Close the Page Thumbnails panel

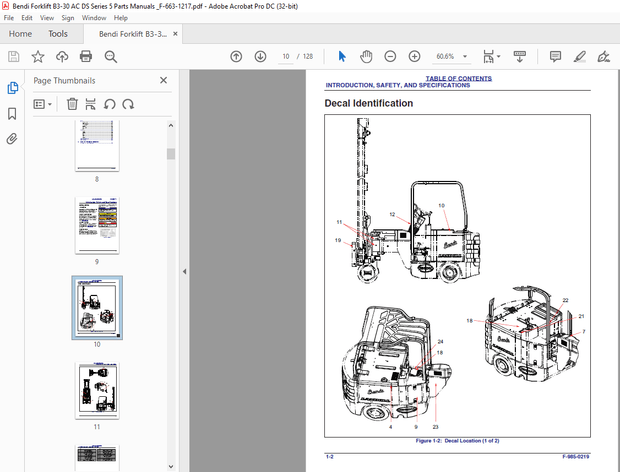[x=163, y=80]
